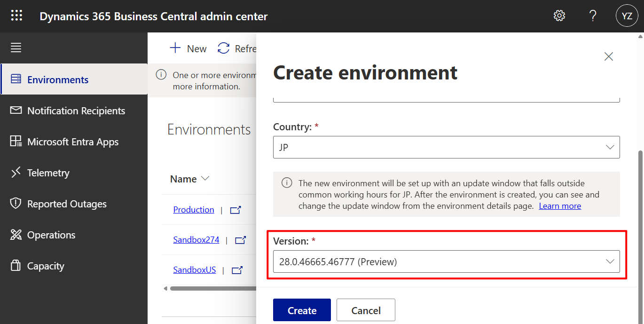Switch to the Environments section
The height and width of the screenshot is (324, 644).
(58, 79)
